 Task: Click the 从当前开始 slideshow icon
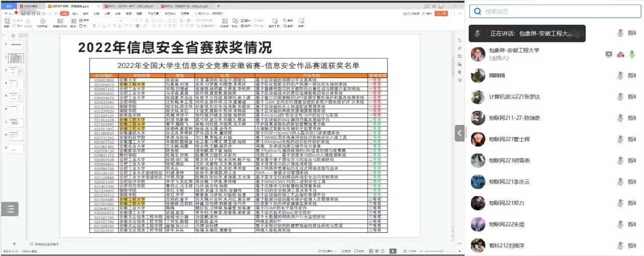tap(43, 22)
